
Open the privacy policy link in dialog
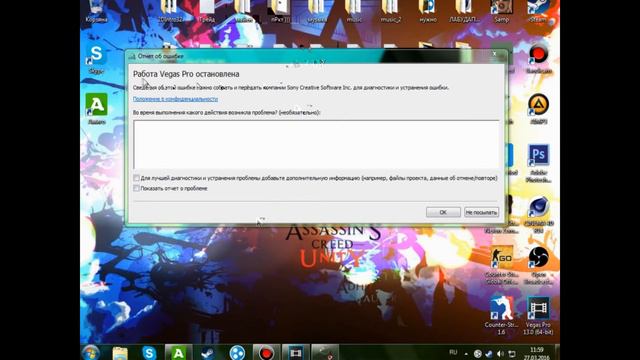pyautogui.click(x=176, y=99)
